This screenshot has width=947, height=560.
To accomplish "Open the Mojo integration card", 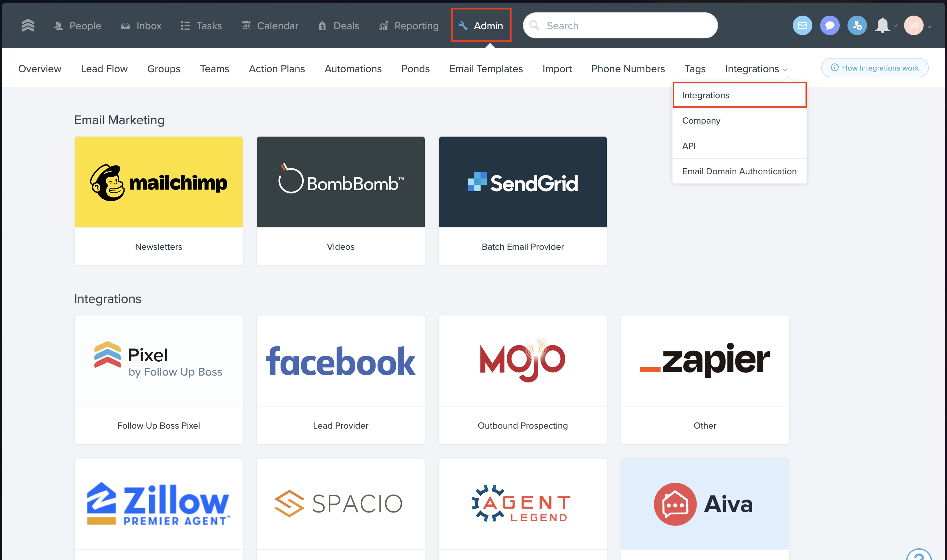I will tap(523, 380).
